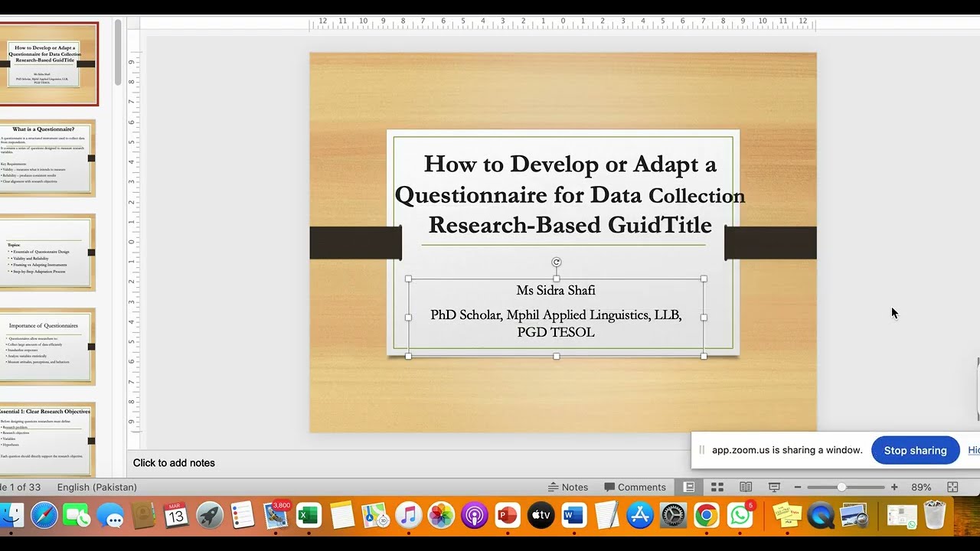Open Reading View from status bar
This screenshot has height=551, width=980.
[746, 487]
